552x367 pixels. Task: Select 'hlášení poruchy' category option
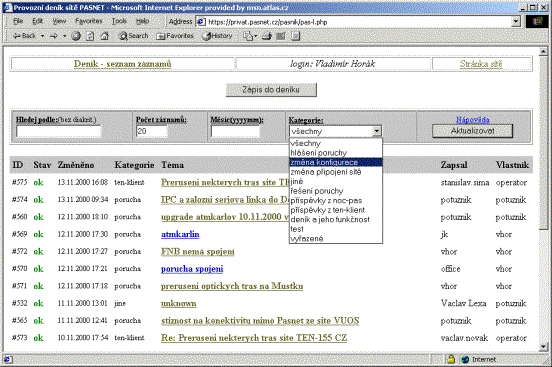click(x=335, y=153)
